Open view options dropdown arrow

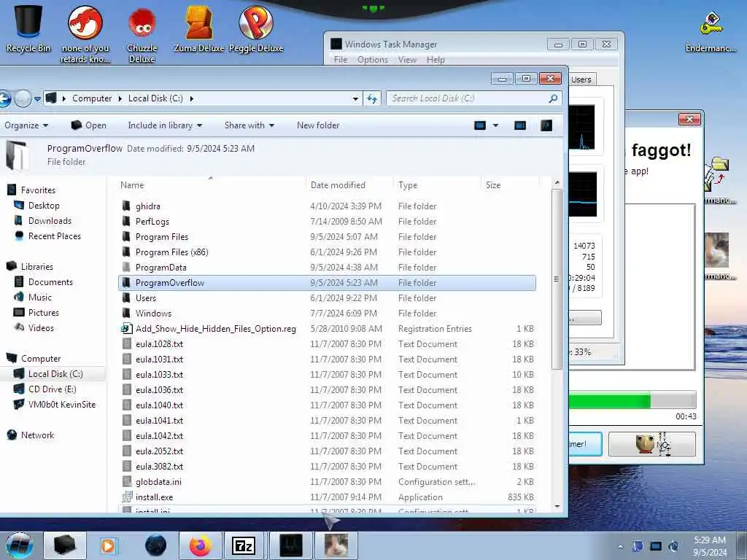[495, 125]
